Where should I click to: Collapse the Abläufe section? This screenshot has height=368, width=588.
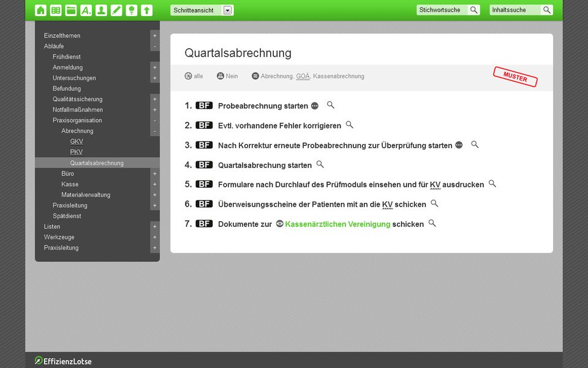pyautogui.click(x=154, y=46)
